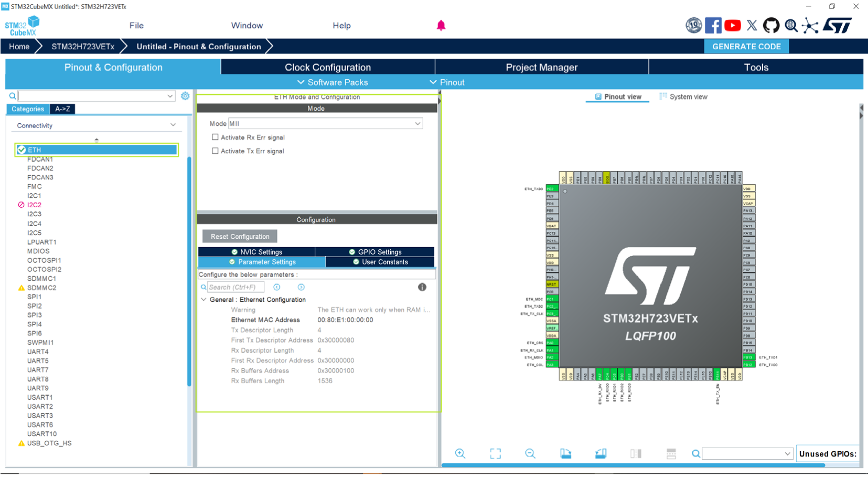Select the ETH peripheral entry
The height and width of the screenshot is (488, 868).
pyautogui.click(x=97, y=150)
